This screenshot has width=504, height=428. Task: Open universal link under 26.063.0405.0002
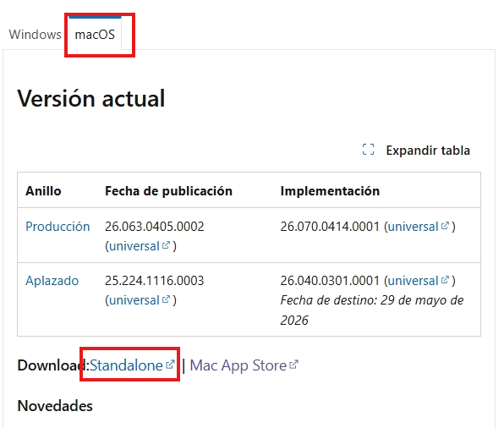(x=140, y=246)
